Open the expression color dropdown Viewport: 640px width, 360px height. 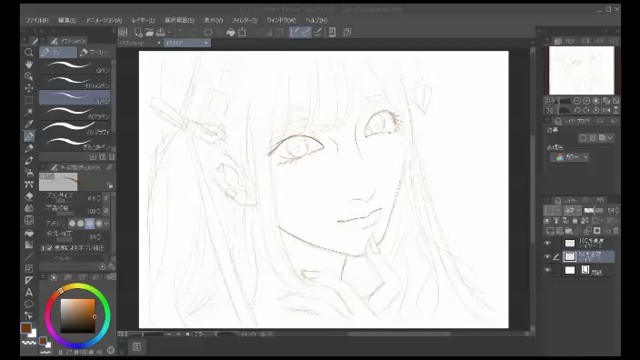pos(570,157)
